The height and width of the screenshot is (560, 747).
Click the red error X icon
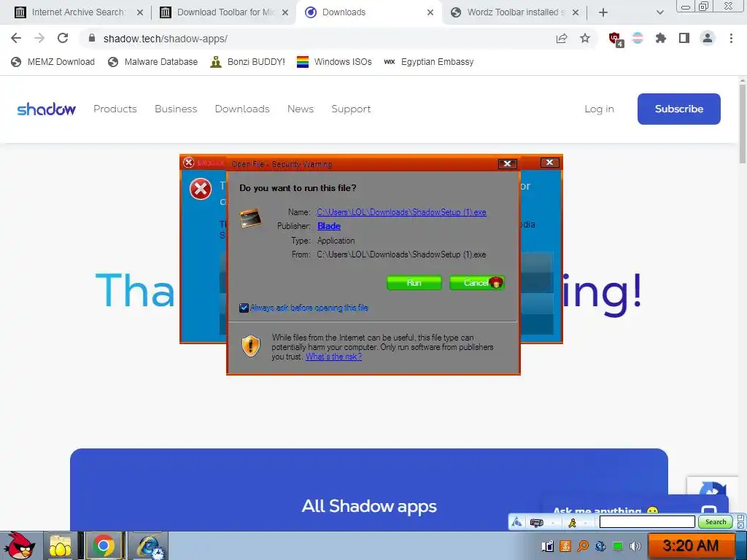(200, 189)
